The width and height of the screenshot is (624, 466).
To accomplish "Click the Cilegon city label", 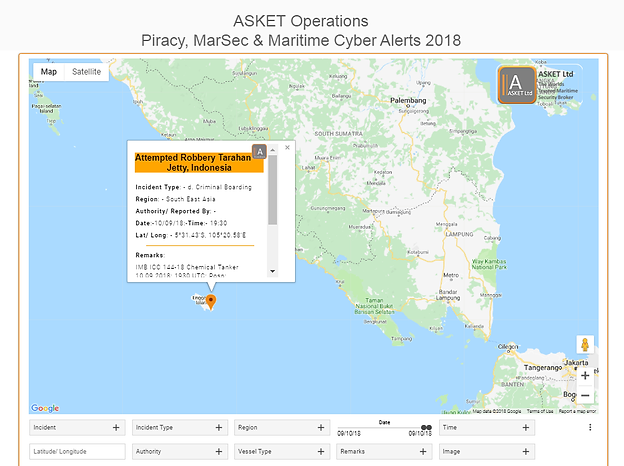I will (x=508, y=347).
